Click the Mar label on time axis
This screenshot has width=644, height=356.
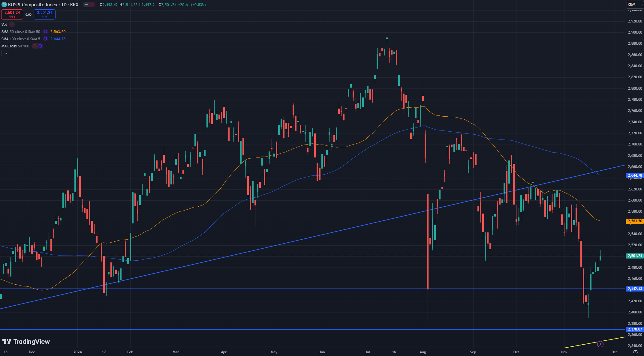[176, 352]
